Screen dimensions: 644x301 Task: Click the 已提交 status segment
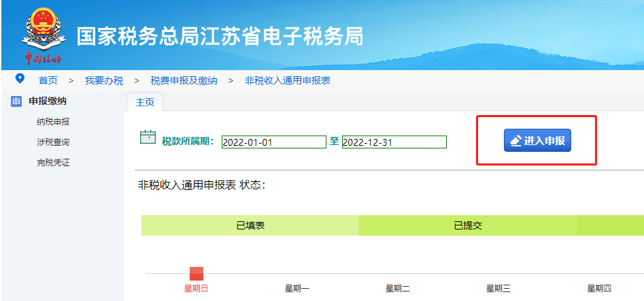(468, 225)
